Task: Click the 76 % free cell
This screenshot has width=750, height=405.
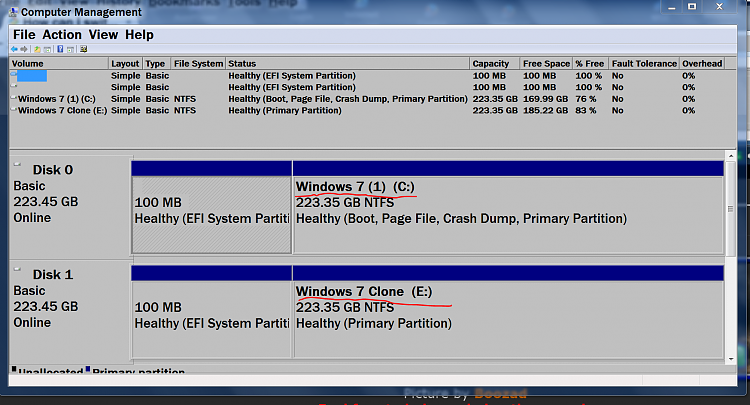Action: (x=586, y=99)
